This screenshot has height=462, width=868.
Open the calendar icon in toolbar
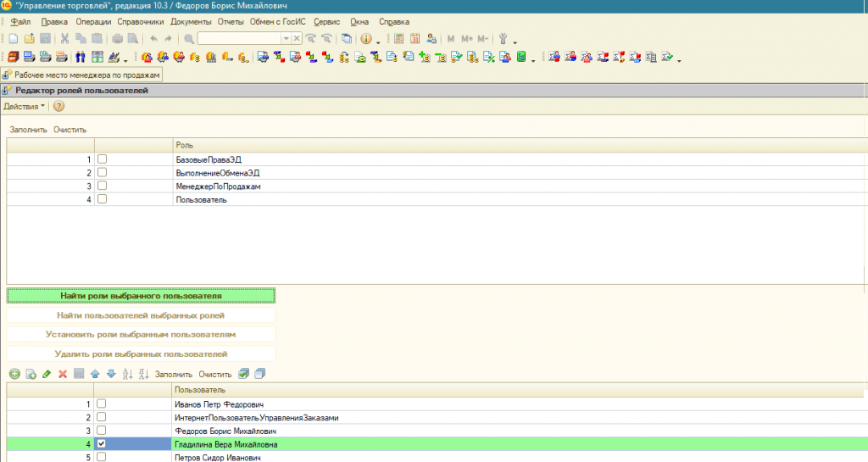point(415,38)
